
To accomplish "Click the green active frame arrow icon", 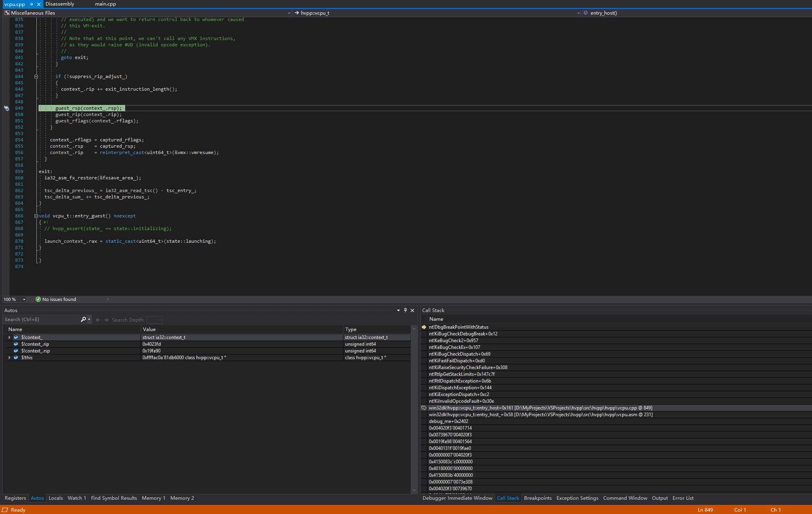I will pos(424,408).
